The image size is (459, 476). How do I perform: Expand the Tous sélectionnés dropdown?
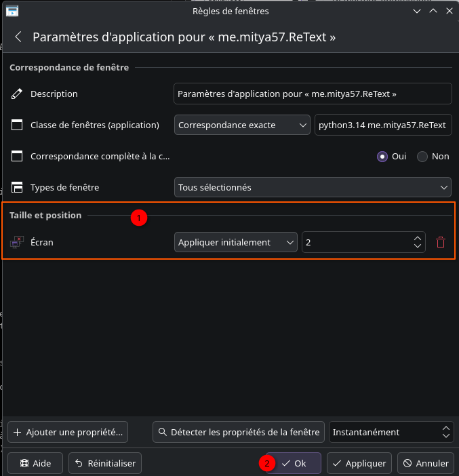click(313, 187)
